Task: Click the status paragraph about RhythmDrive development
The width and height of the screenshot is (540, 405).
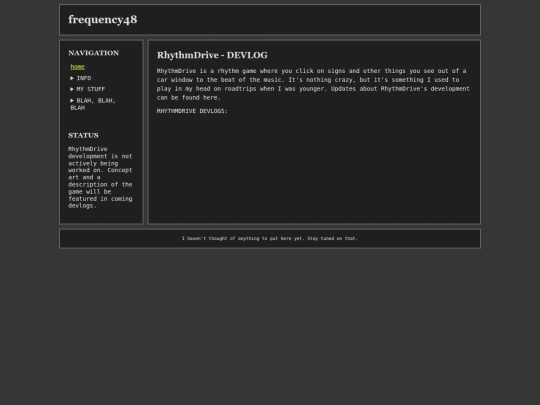Action: coord(100,177)
